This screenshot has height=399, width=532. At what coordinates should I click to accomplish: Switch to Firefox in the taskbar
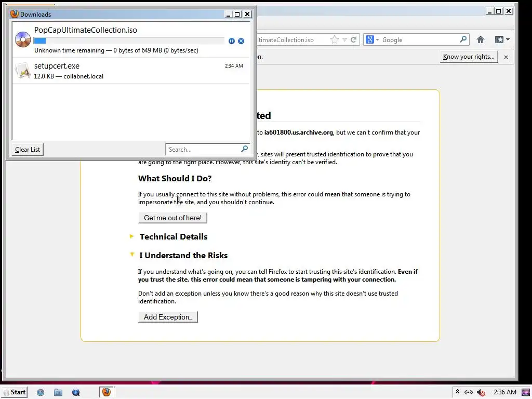click(107, 392)
